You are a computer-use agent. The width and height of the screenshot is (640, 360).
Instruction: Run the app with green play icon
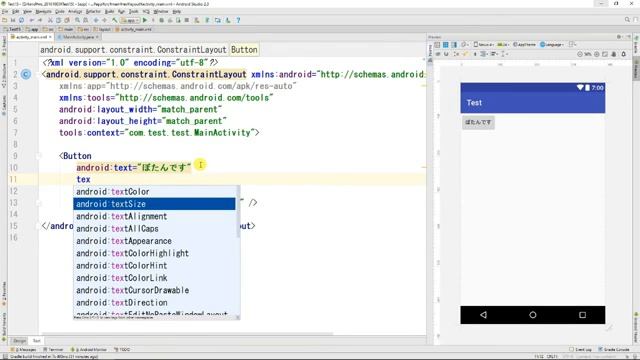pyautogui.click(x=145, y=20)
